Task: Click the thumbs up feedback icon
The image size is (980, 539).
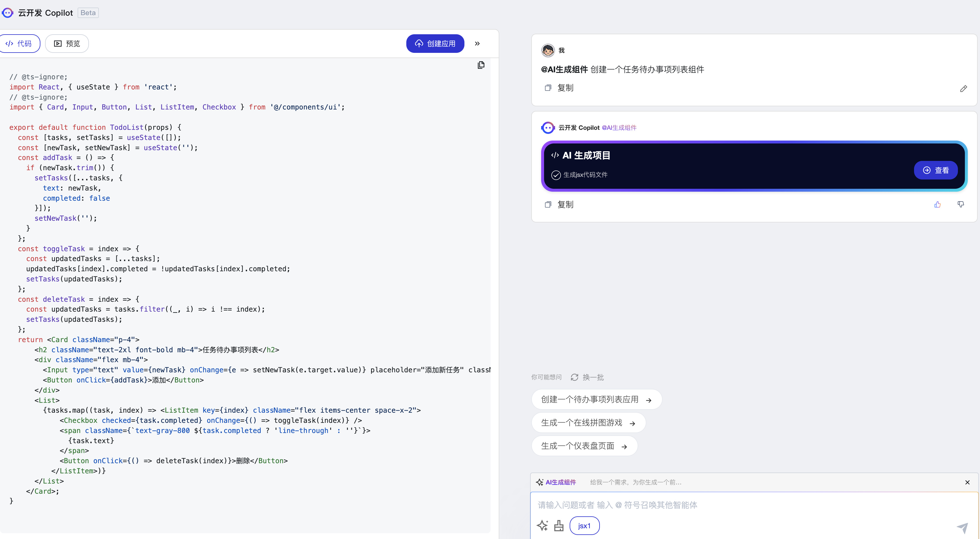Action: click(x=937, y=204)
